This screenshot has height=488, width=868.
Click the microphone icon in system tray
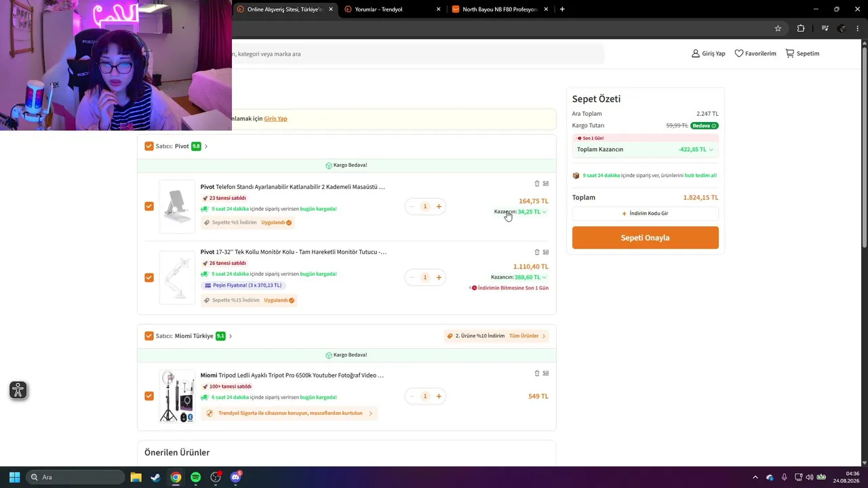pyautogui.click(x=785, y=477)
